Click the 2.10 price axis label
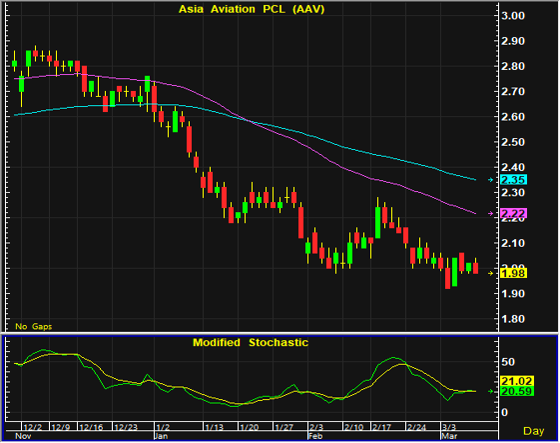Image resolution: width=560 pixels, height=443 pixels. pos(513,243)
